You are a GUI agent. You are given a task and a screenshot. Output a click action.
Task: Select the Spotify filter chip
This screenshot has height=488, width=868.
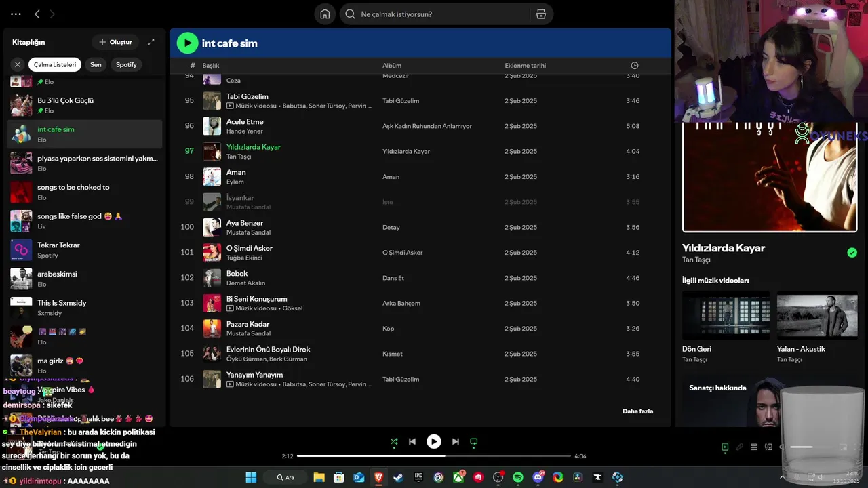126,64
